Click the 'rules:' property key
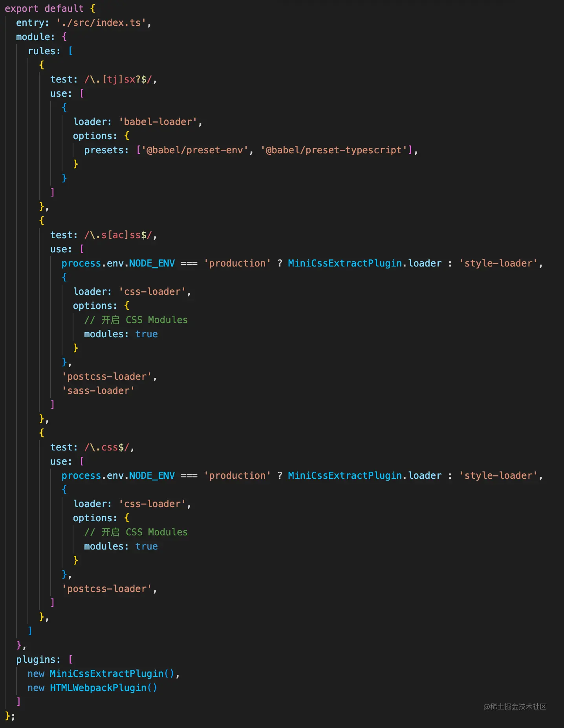 click(x=44, y=51)
